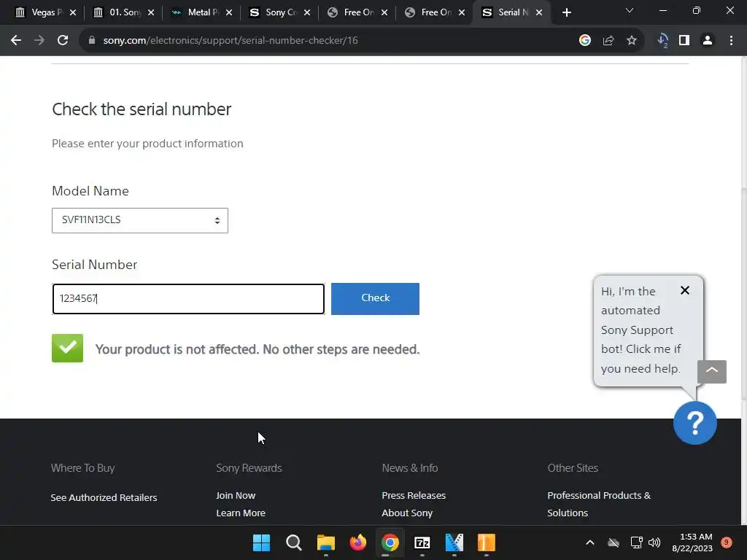Open the downloads extension icon
This screenshot has width=747, height=560.
coord(662,41)
